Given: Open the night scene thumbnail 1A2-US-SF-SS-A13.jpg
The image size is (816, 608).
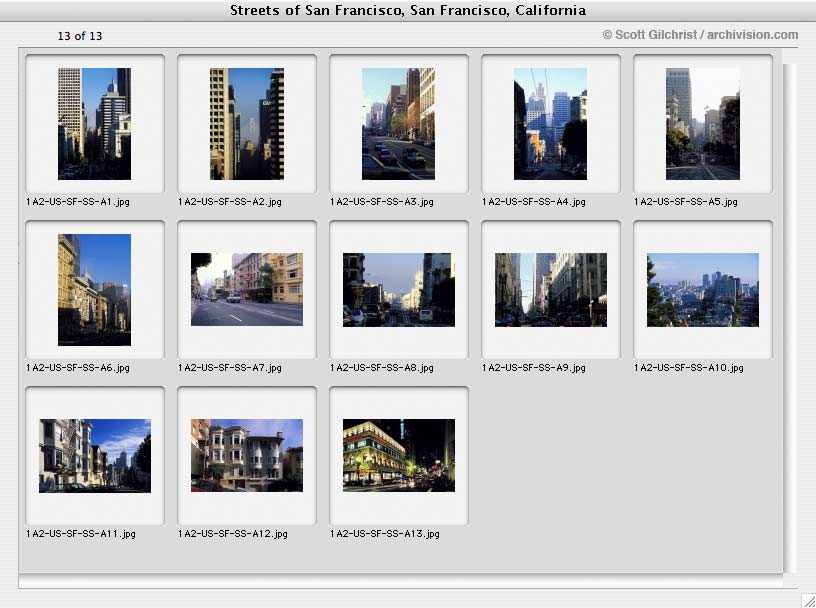Looking at the screenshot, I should coord(399,455).
